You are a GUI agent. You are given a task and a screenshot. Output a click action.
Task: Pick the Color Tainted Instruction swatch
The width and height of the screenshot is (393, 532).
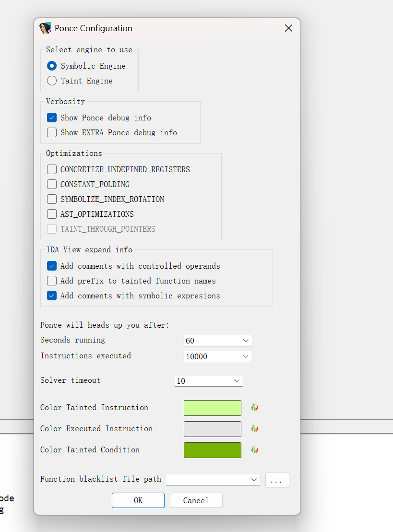[213, 408]
